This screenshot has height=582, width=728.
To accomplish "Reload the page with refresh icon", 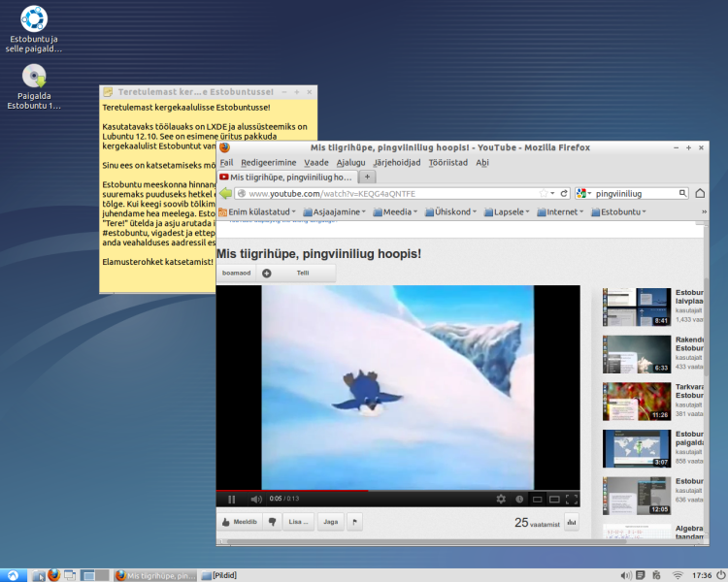I will (x=564, y=194).
